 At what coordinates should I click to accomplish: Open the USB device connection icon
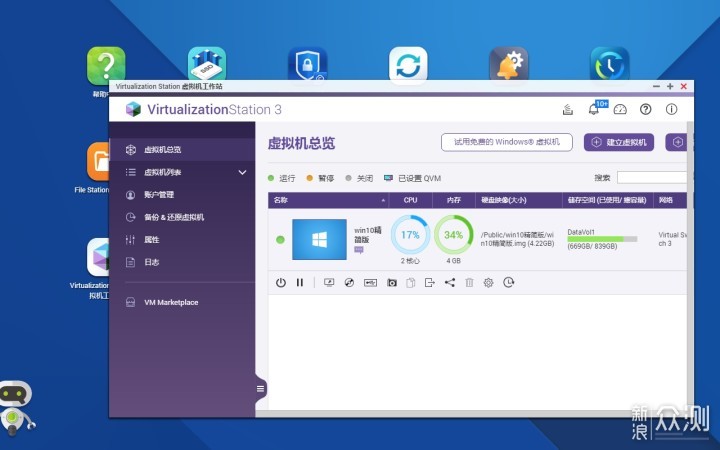pyautogui.click(x=370, y=283)
